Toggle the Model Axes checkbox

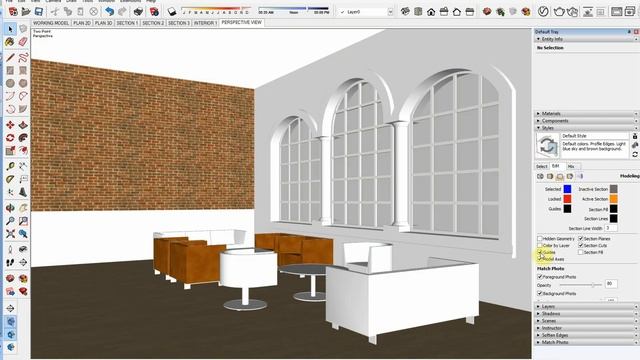(540, 259)
